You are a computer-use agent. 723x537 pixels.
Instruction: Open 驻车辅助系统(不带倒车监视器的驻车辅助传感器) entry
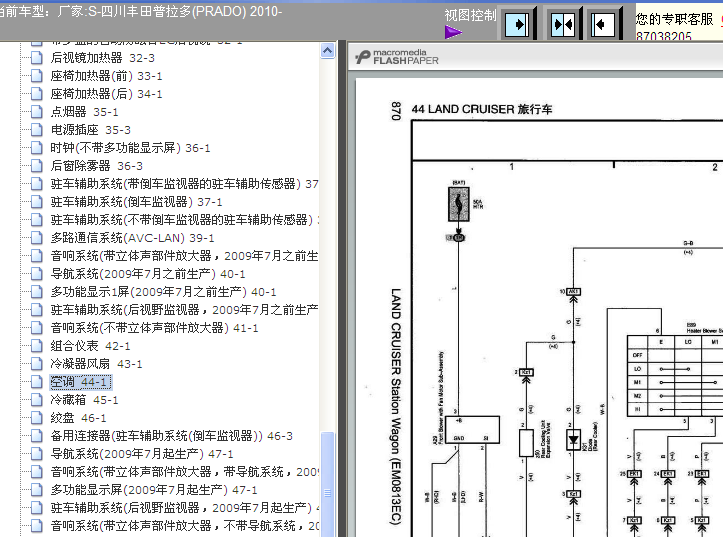tap(184, 220)
